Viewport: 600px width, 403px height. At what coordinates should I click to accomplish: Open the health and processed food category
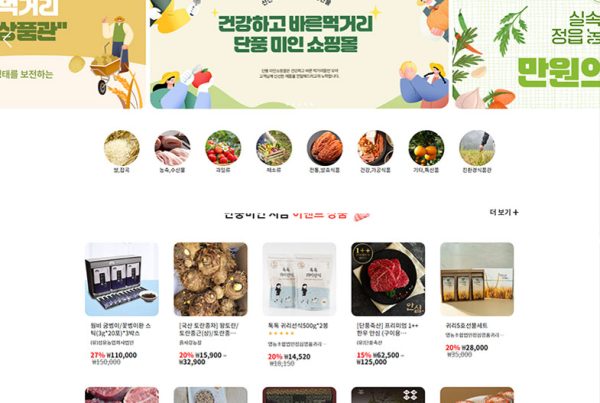point(375,148)
